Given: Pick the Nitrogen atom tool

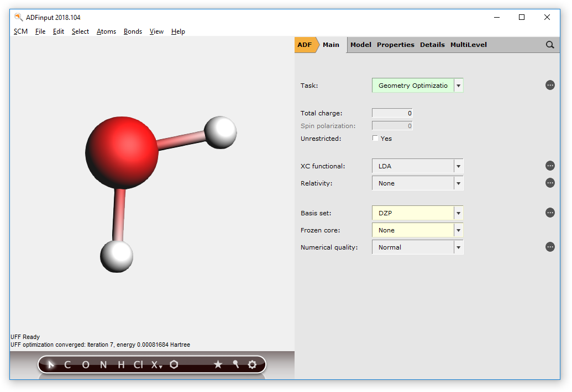Looking at the screenshot, I should (x=103, y=365).
